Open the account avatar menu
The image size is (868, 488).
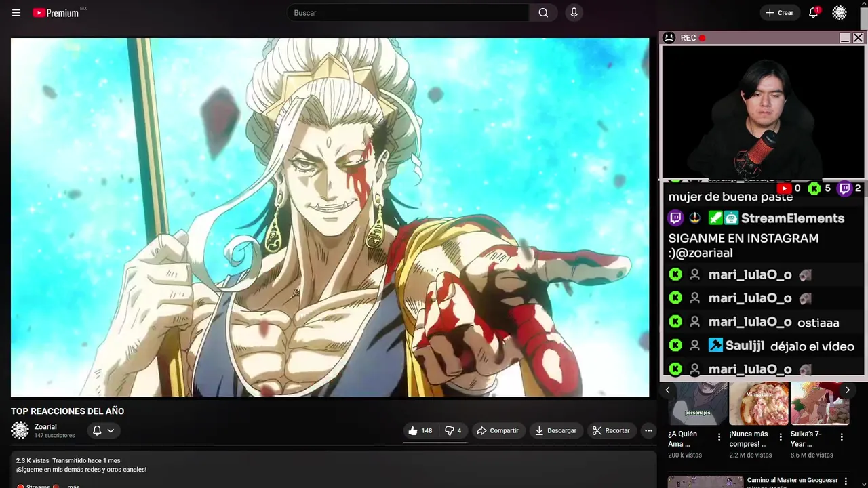click(840, 13)
